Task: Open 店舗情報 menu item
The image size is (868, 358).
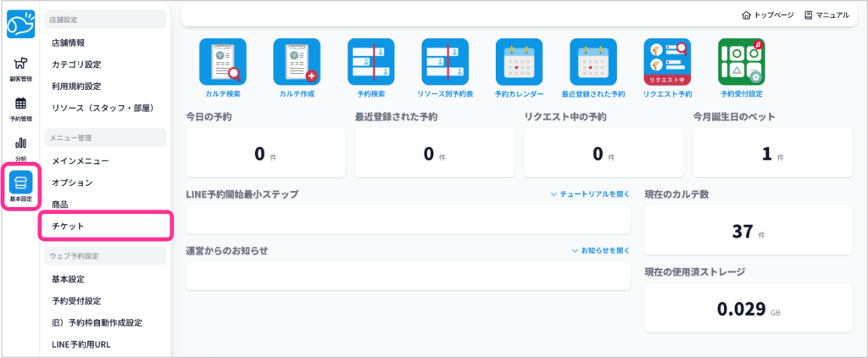Action: pyautogui.click(x=68, y=42)
